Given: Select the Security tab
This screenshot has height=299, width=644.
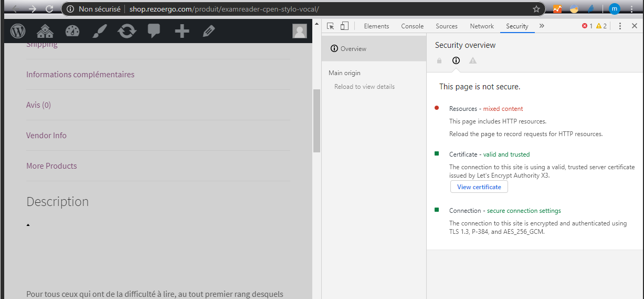Looking at the screenshot, I should (517, 26).
